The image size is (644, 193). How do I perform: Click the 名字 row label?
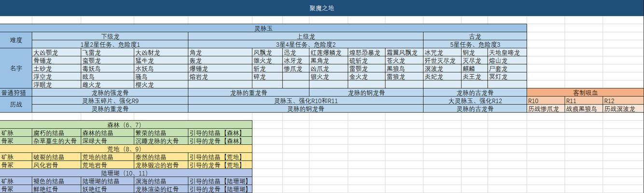pyautogui.click(x=16, y=68)
